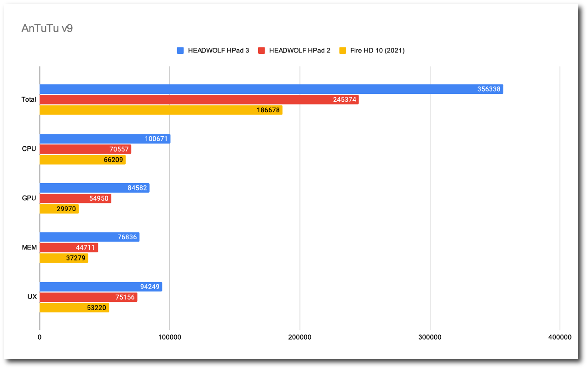
Task: Click the MEM category axis label
Action: [29, 248]
